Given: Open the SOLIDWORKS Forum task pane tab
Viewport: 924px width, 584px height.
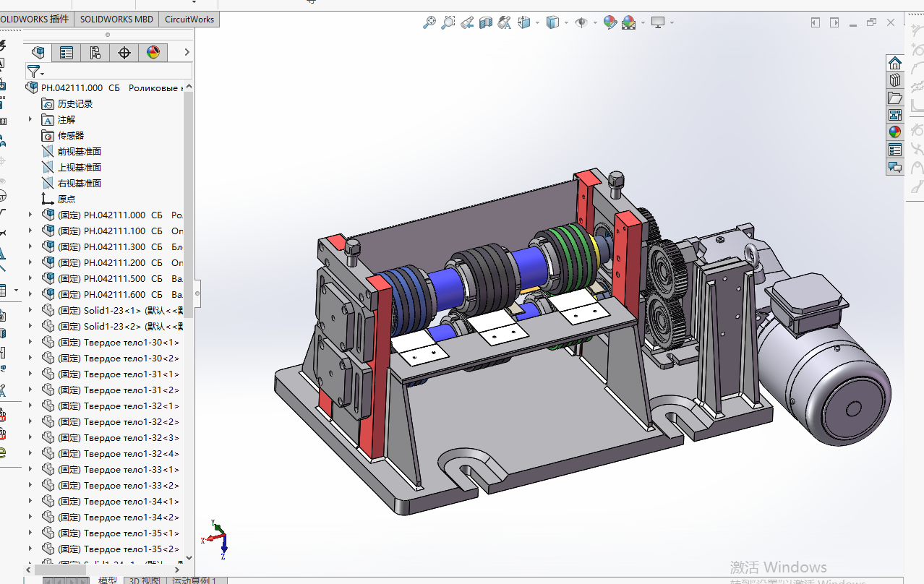Looking at the screenshot, I should pyautogui.click(x=895, y=167).
